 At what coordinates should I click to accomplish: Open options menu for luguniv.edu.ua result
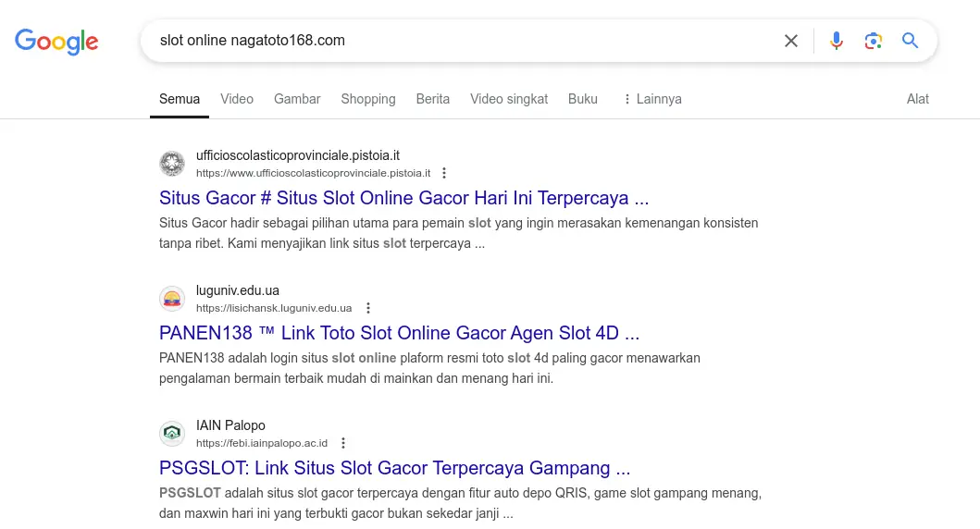click(x=368, y=308)
